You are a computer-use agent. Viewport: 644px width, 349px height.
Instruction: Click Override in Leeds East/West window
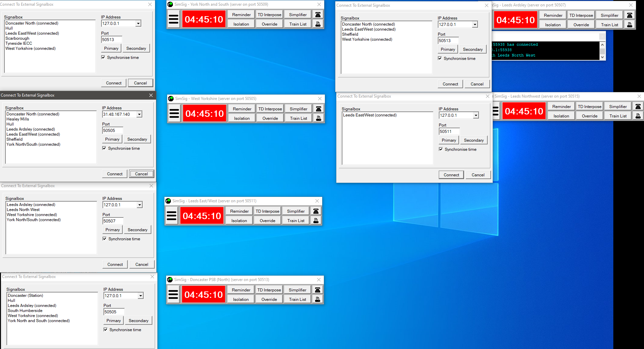pyautogui.click(x=268, y=220)
